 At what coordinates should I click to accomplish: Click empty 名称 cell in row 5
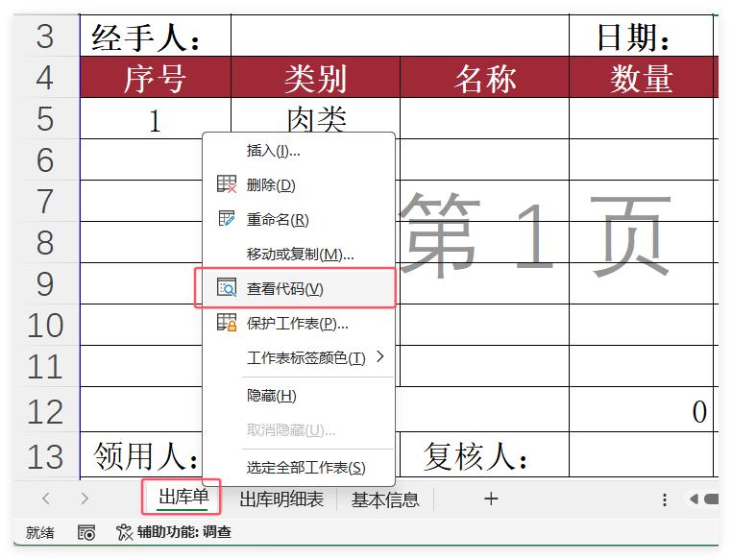[484, 118]
